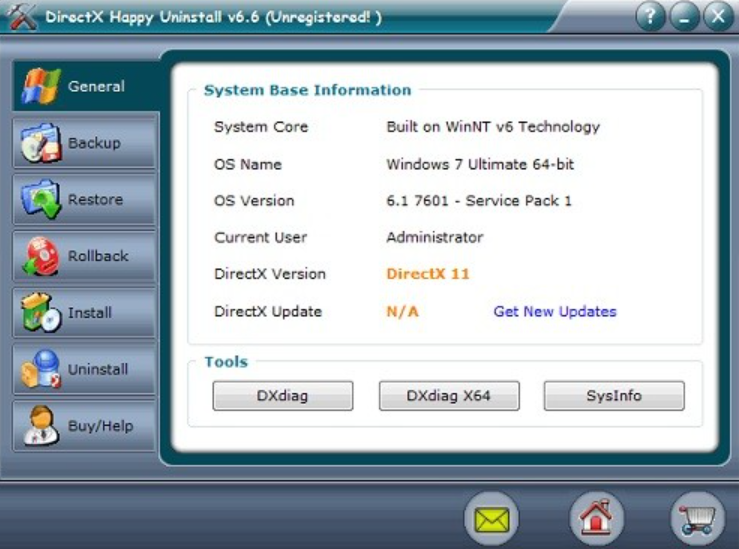This screenshot has width=739, height=549.
Task: Click the wrench app icon in title bar
Action: (x=20, y=18)
